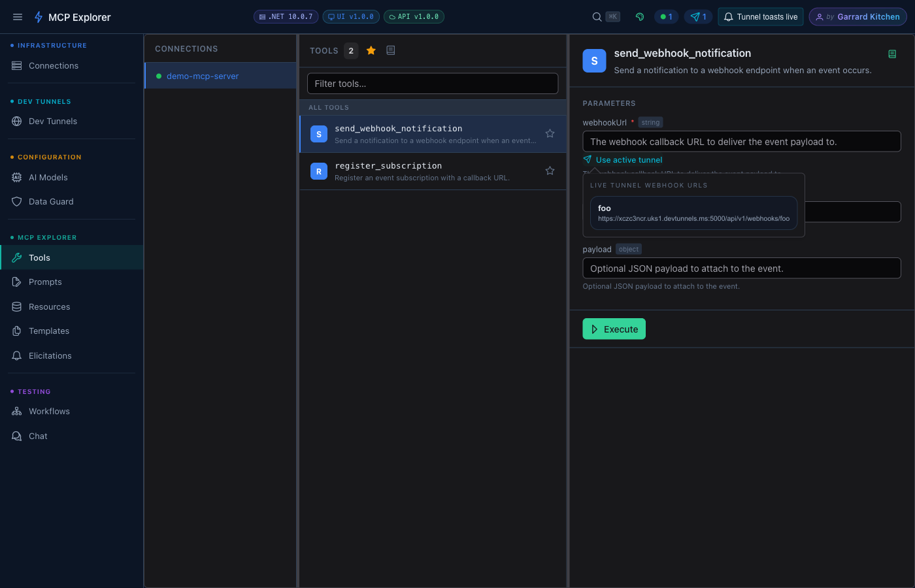The height and width of the screenshot is (588, 915).
Task: Click the green connection count badge
Action: click(x=666, y=17)
